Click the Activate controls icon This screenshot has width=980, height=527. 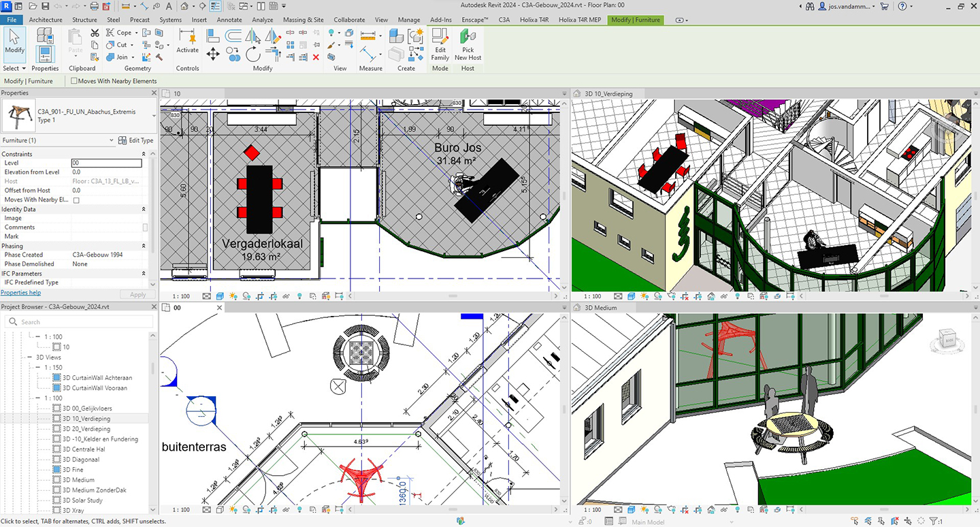187,41
